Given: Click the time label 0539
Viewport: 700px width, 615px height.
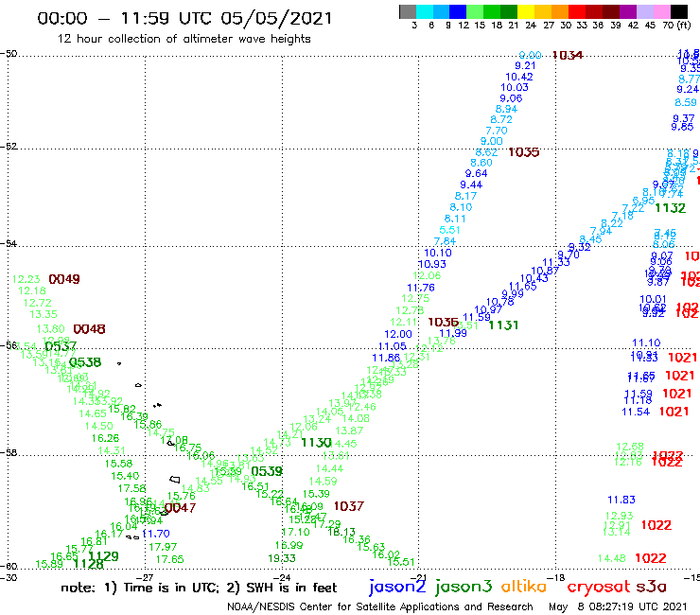Looking at the screenshot, I should tap(267, 471).
